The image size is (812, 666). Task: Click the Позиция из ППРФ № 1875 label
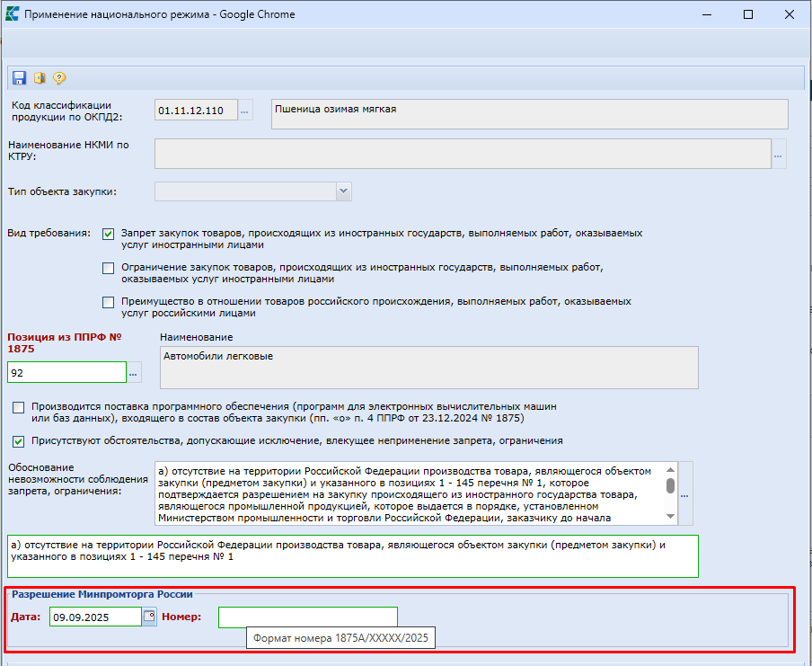click(x=64, y=342)
